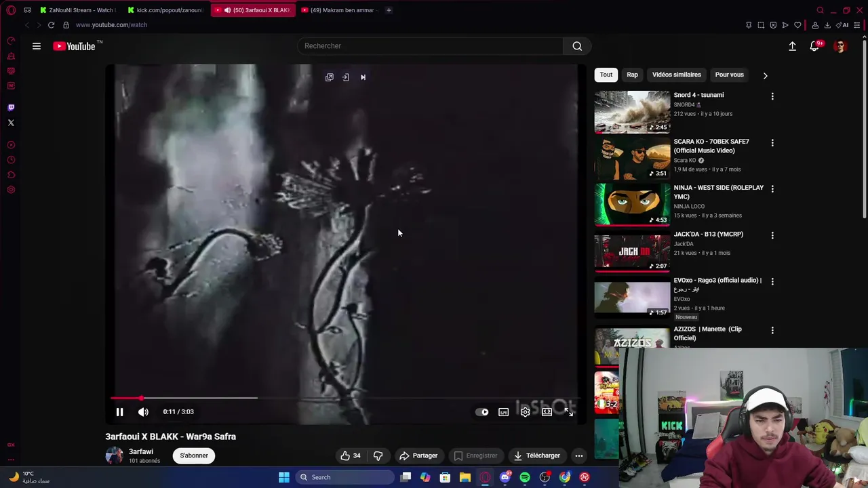
Task: Open options menu for EVOxo - Rago3
Action: 772,281
